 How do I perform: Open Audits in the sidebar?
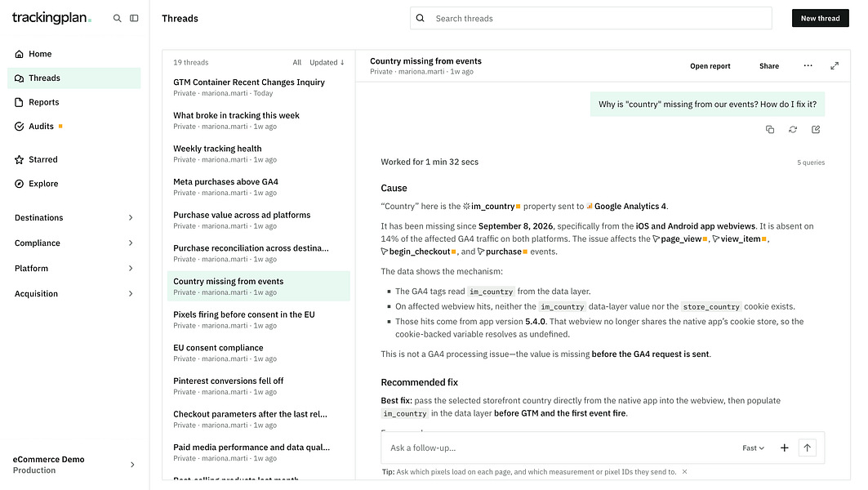coord(74,127)
